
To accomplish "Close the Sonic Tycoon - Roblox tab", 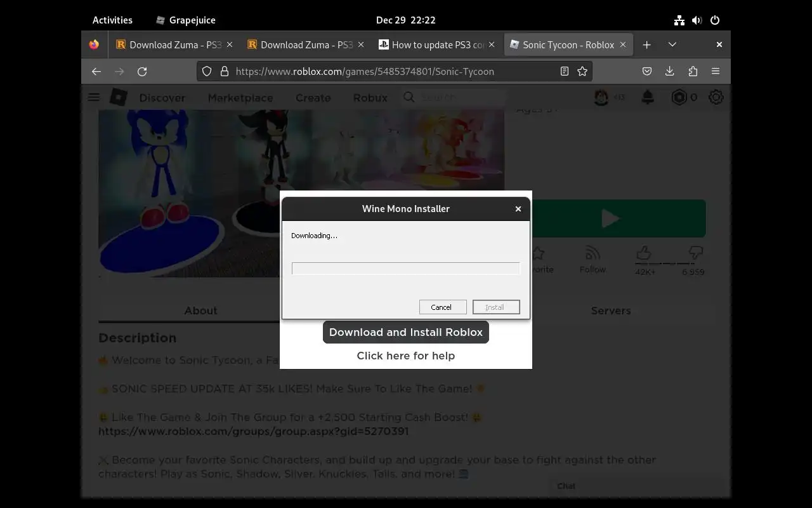I will point(623,44).
